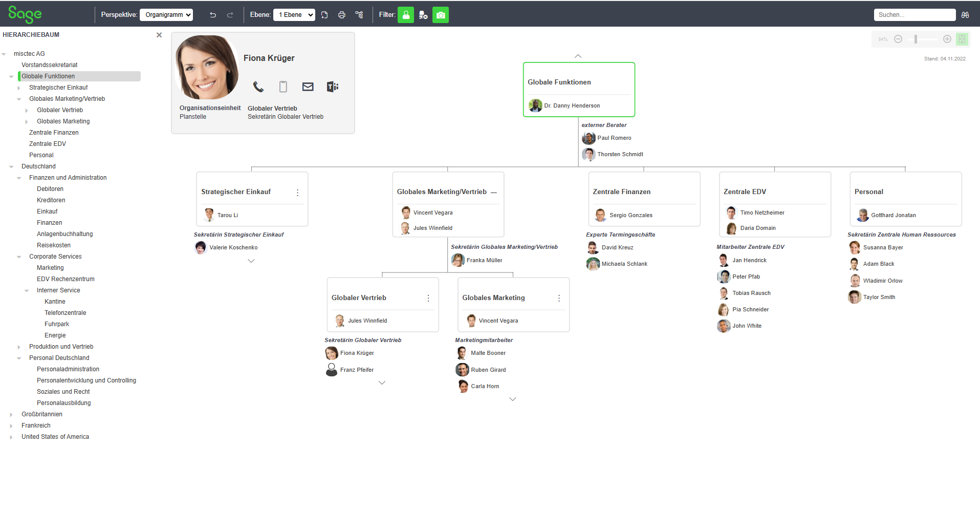The height and width of the screenshot is (509, 980).
Task: Expand Strategischer Einkauf tree node arrow
Action: pyautogui.click(x=19, y=88)
